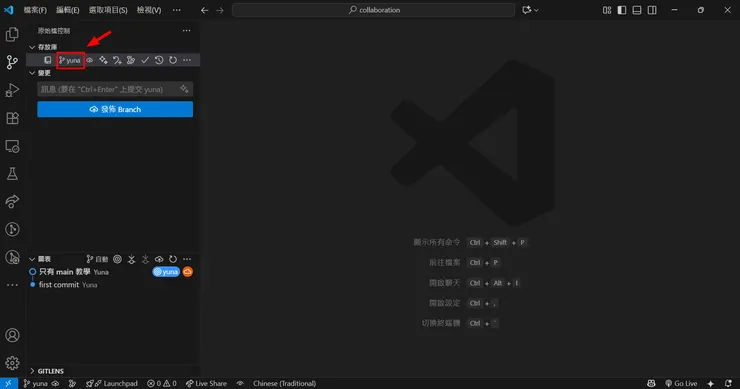Viewport: 740px width, 389px height.
Task: Publish branch cloud icon in graph toolbar
Action: coord(159,259)
